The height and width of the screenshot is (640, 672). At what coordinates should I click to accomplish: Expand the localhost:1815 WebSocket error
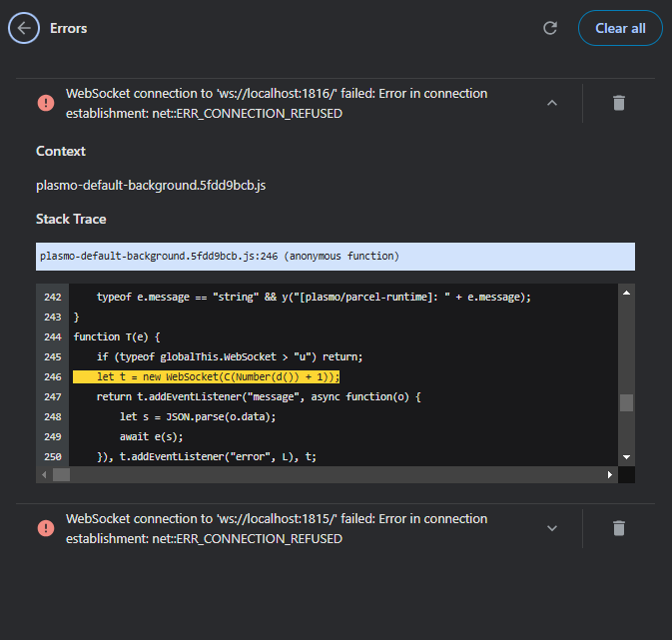pos(552,528)
